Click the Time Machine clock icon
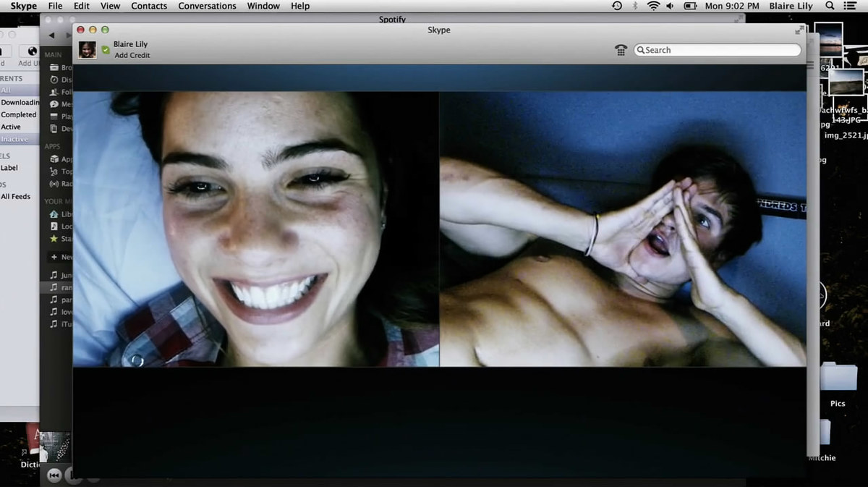 pos(617,6)
